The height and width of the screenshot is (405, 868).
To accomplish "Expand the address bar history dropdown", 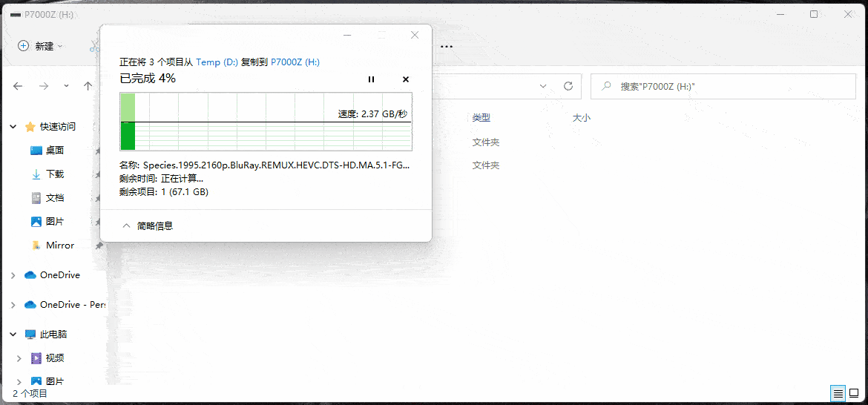I will pos(543,86).
